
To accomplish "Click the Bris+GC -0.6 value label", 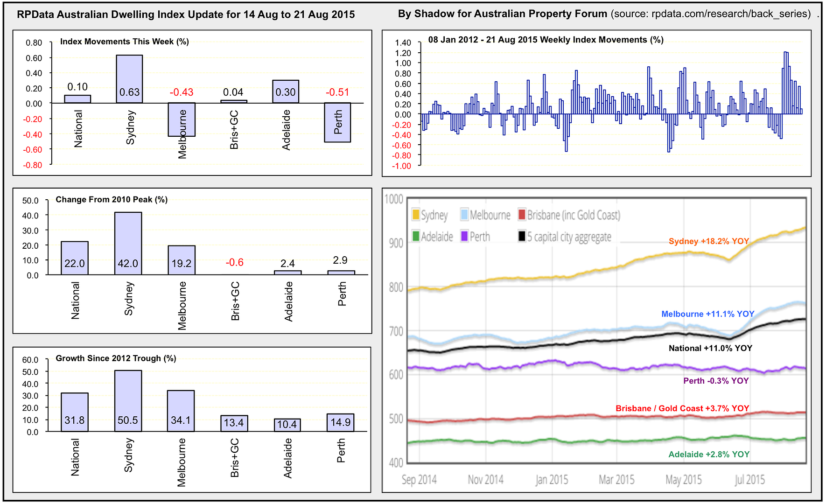I will [234, 263].
